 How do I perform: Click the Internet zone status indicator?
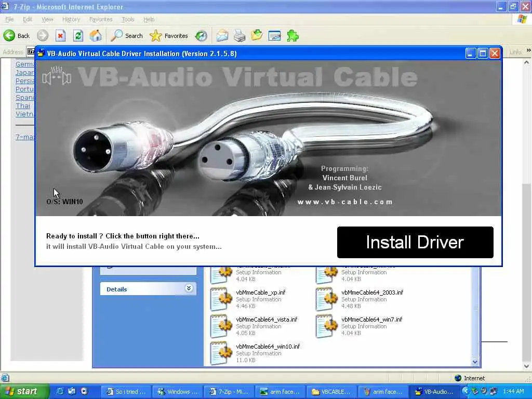point(470,378)
